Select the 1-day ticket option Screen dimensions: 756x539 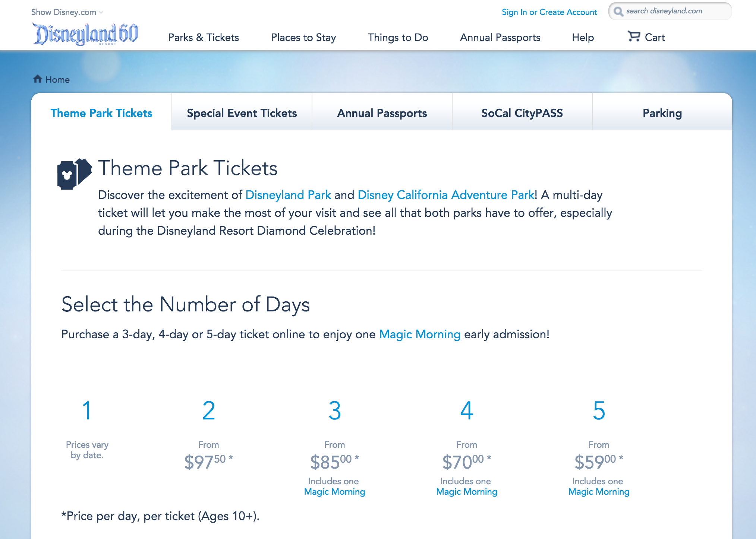87,410
